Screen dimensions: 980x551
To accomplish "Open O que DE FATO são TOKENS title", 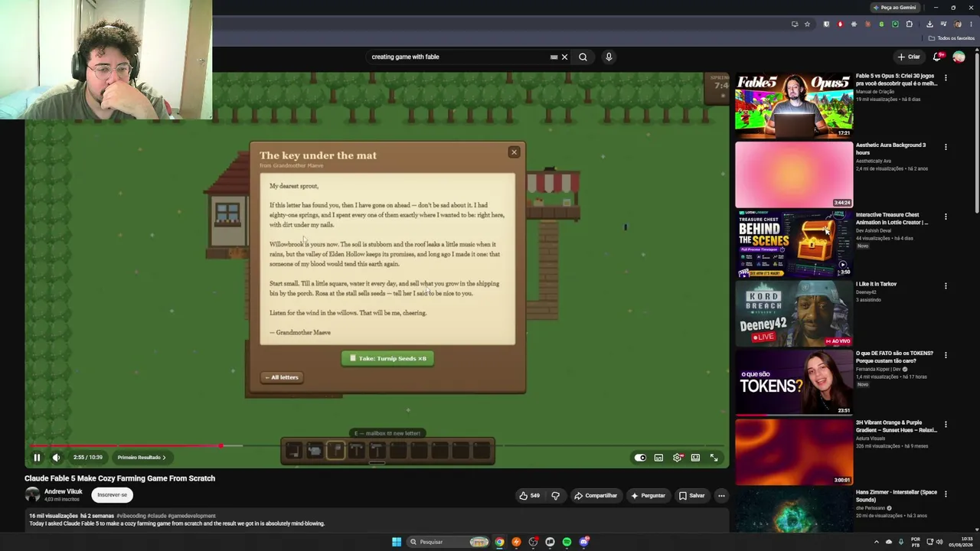I will click(895, 357).
